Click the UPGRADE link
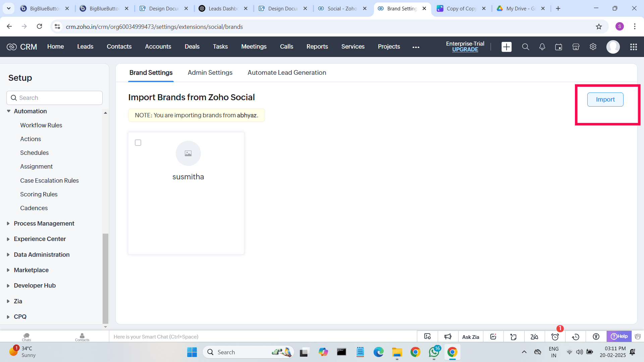 tap(465, 50)
